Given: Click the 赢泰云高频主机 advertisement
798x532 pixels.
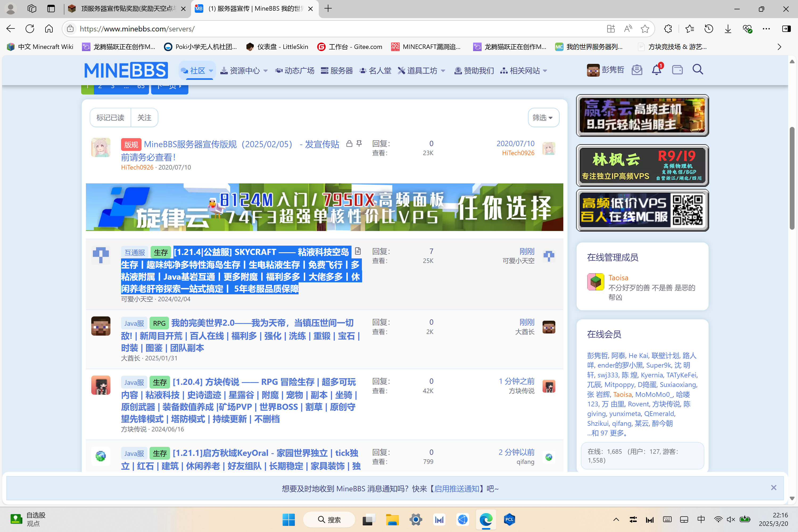Looking at the screenshot, I should 642,115.
